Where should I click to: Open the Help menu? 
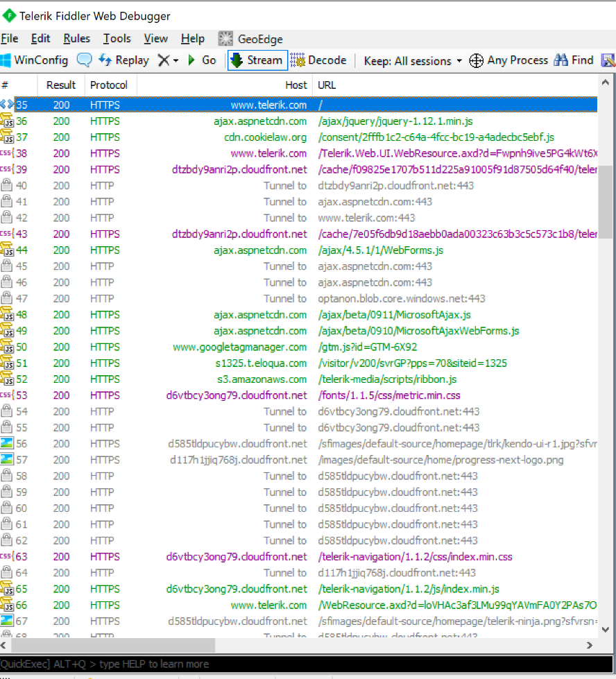(192, 39)
